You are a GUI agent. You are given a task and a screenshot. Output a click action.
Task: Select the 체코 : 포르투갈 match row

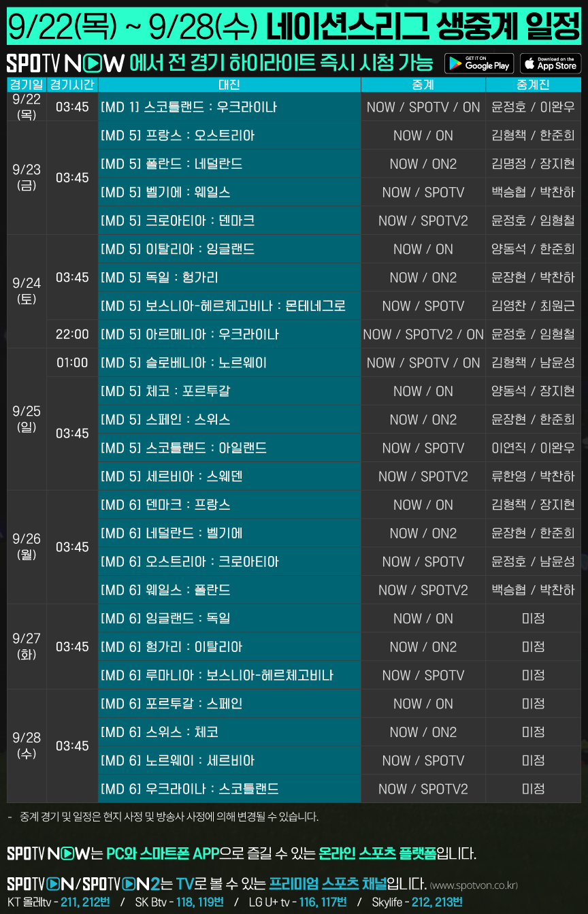[x=229, y=391]
